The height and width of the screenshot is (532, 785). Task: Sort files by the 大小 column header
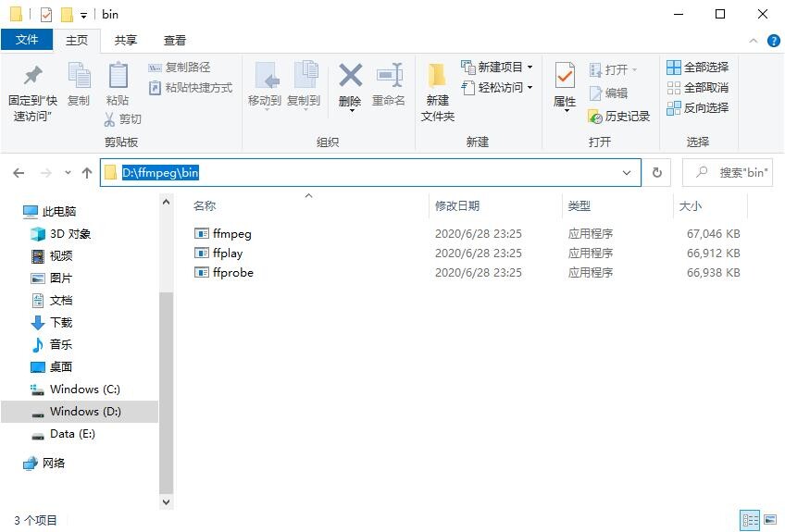point(691,206)
